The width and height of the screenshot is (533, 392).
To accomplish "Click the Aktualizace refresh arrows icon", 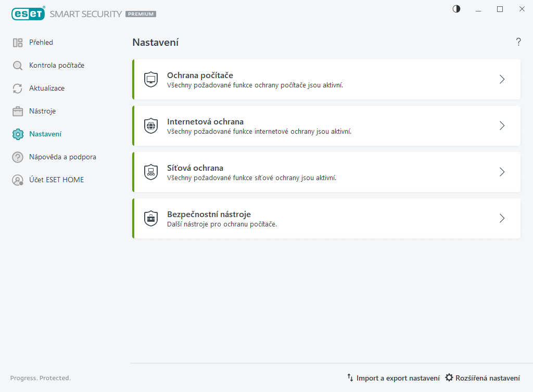I will point(18,88).
